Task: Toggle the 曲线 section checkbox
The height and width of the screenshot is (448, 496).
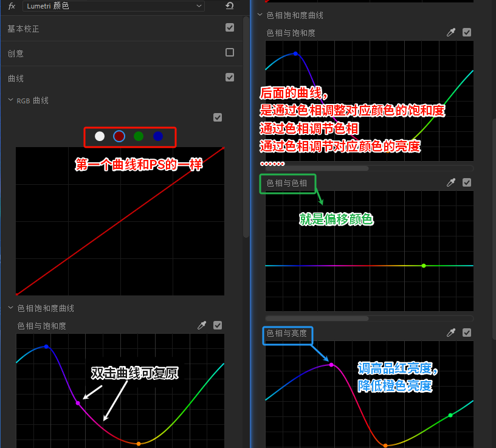Action: [230, 77]
